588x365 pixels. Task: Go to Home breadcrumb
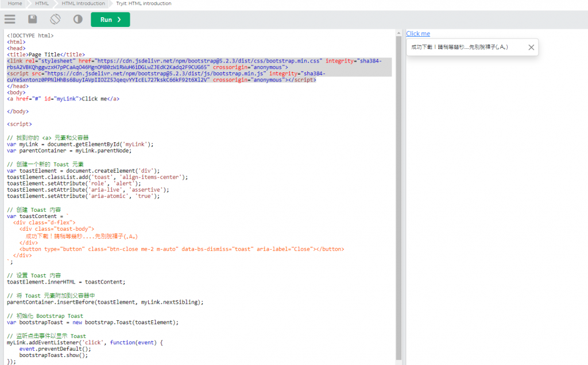click(15, 3)
